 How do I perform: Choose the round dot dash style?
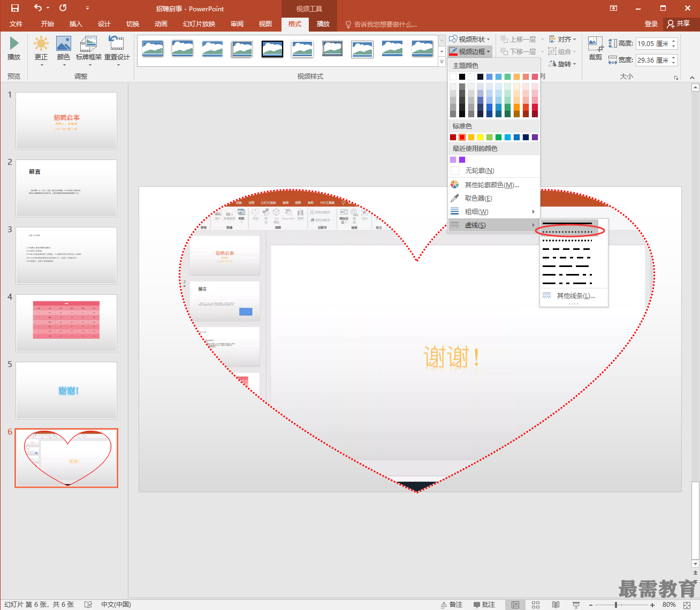pyautogui.click(x=568, y=232)
